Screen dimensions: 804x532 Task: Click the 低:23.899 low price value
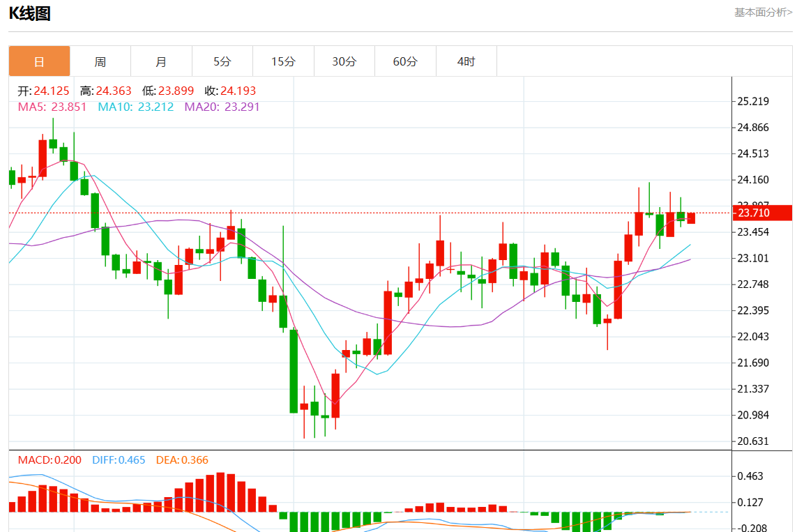[167, 91]
